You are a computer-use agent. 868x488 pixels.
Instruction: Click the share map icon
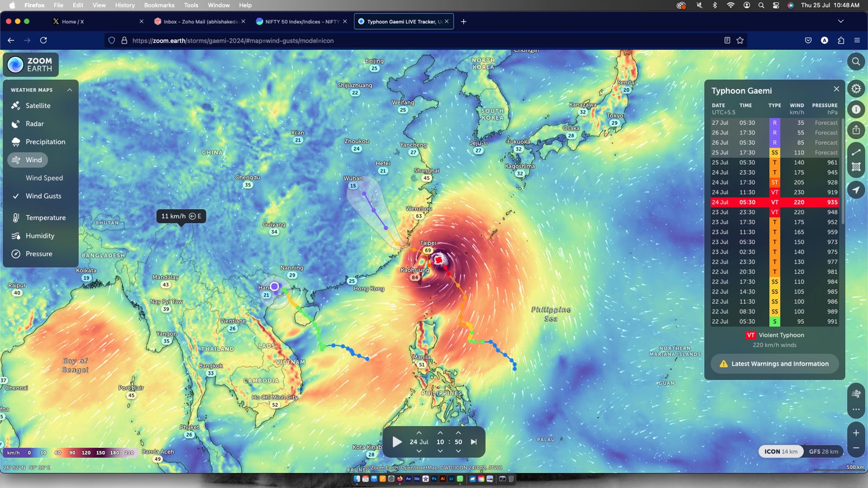click(x=856, y=130)
